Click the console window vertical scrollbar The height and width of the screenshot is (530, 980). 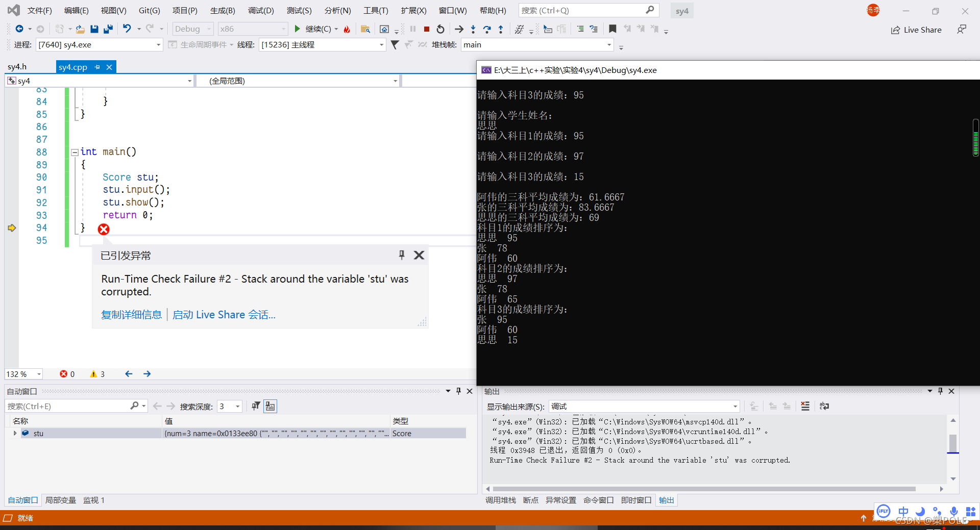(x=975, y=138)
